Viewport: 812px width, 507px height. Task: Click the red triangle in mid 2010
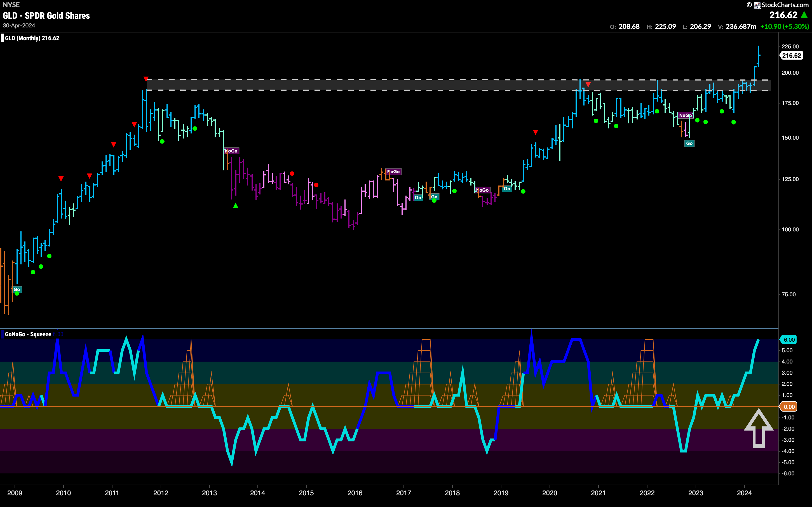(89, 176)
